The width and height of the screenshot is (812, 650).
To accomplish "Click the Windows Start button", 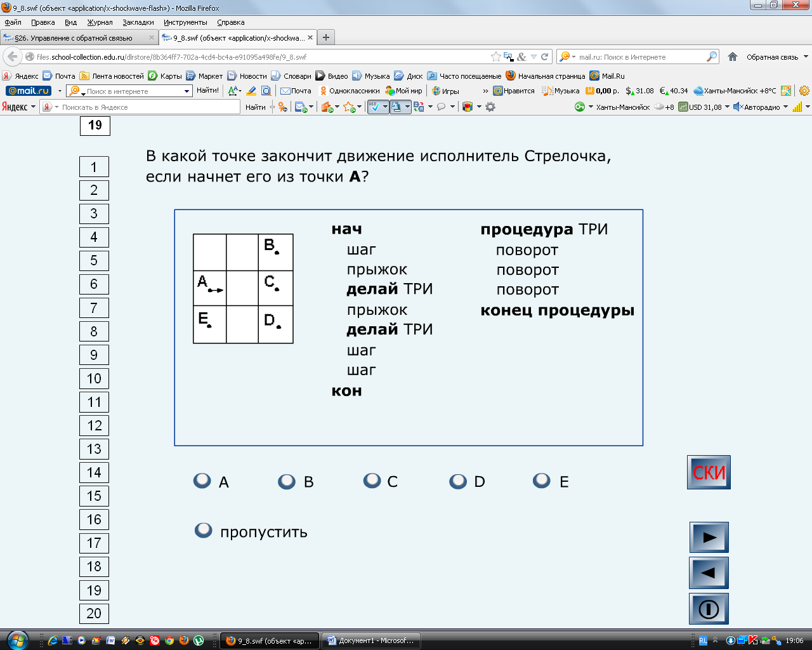I will pos(17,640).
